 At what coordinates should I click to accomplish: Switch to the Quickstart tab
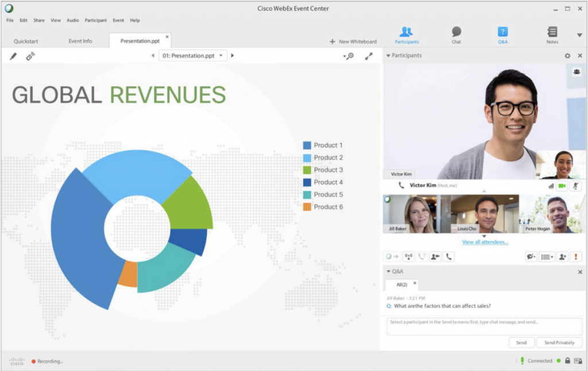[x=26, y=41]
